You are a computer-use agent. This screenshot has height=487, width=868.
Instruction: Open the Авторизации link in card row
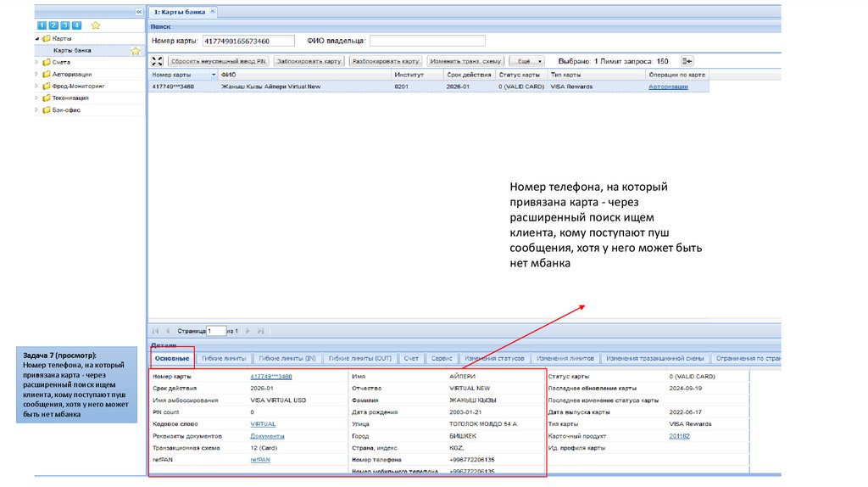pyautogui.click(x=669, y=87)
